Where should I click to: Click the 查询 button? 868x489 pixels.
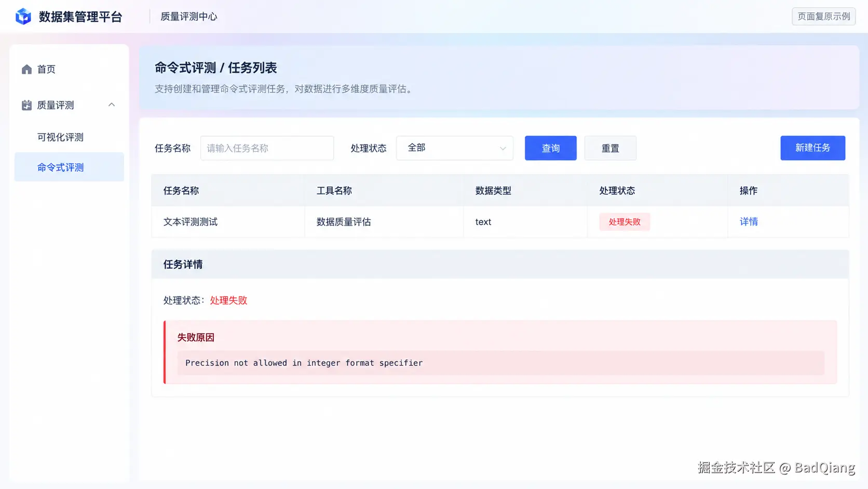coord(551,148)
